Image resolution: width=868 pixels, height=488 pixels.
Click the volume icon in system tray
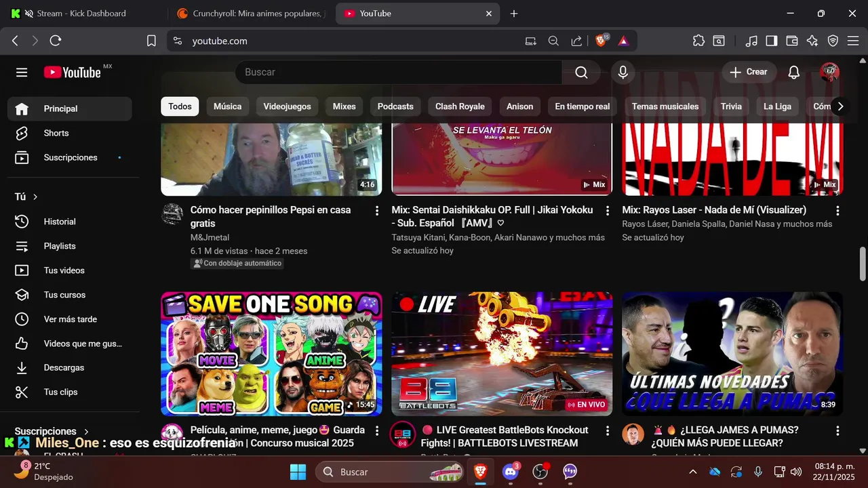click(797, 472)
